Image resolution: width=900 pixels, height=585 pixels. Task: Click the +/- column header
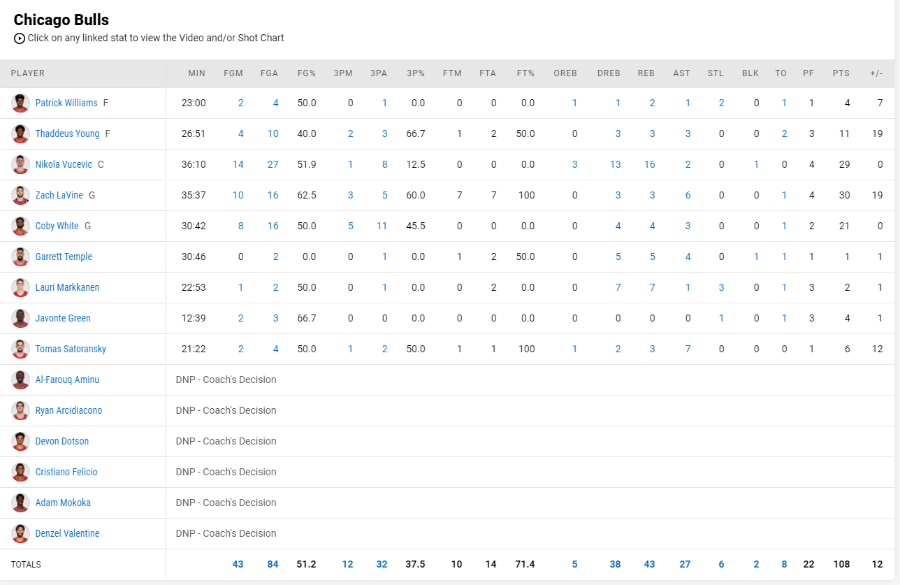tap(876, 73)
